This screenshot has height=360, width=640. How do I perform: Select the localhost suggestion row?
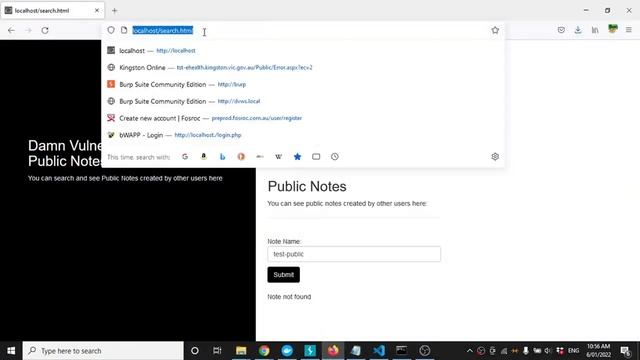point(303,51)
